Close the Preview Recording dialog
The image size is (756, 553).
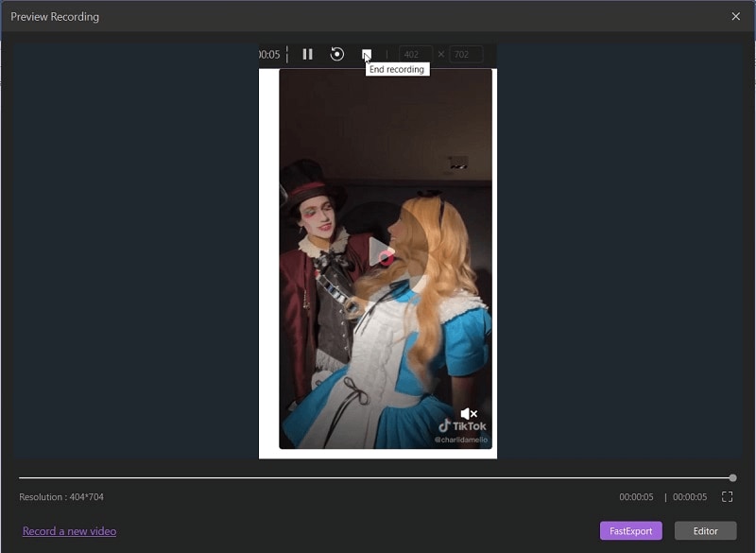736,16
